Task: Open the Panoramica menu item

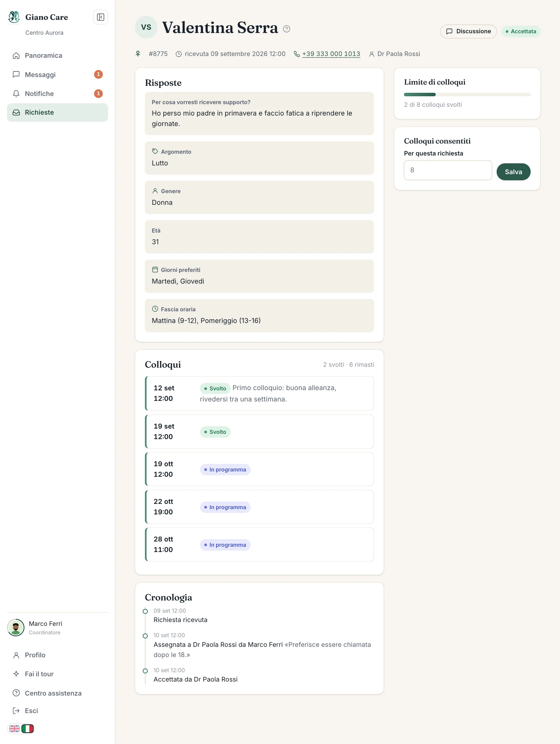Action: click(57, 55)
